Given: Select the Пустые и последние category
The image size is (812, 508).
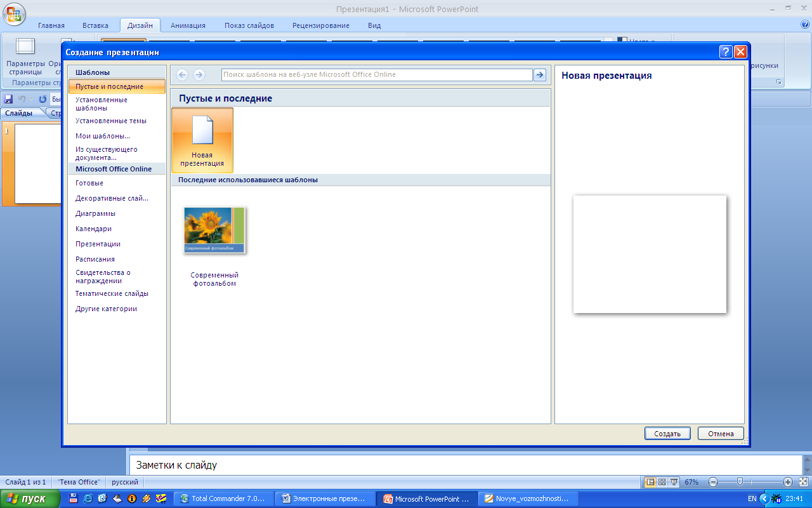Looking at the screenshot, I should click(x=117, y=86).
